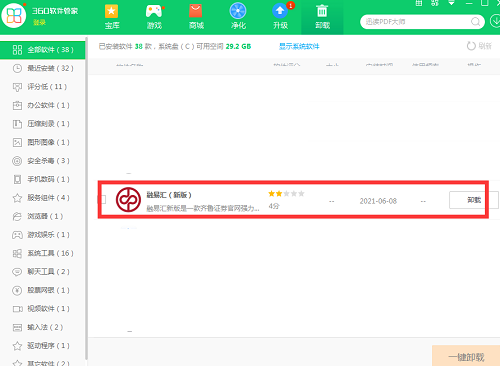Select 系统工具 (16) category
Screen dimensions: 500x366
point(43,253)
